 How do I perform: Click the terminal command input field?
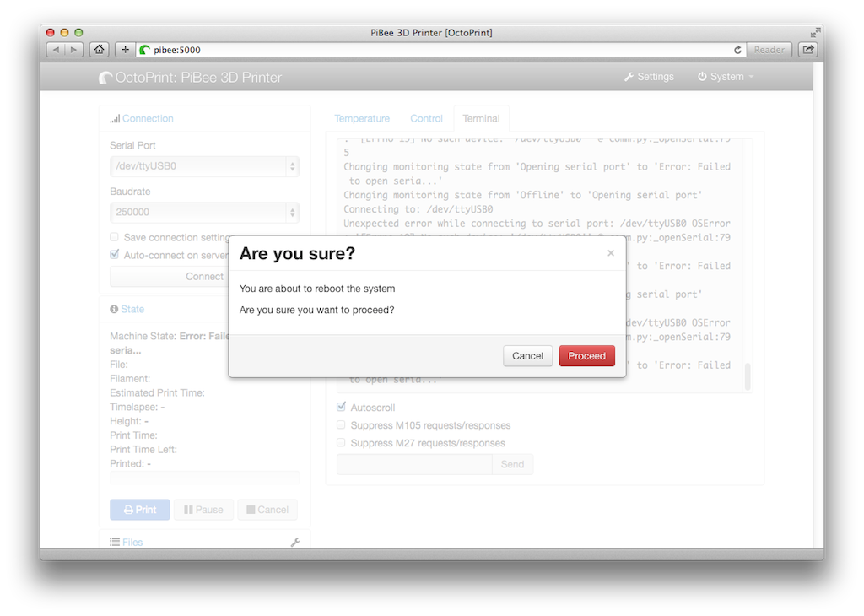414,464
